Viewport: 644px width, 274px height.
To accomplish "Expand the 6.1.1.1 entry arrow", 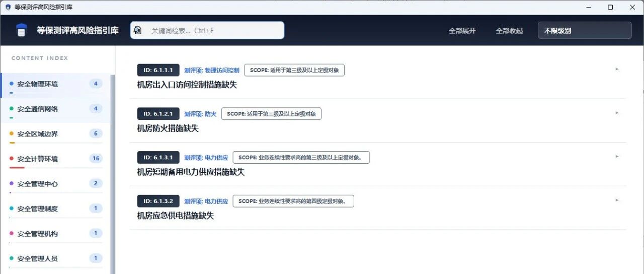I will 617,70.
